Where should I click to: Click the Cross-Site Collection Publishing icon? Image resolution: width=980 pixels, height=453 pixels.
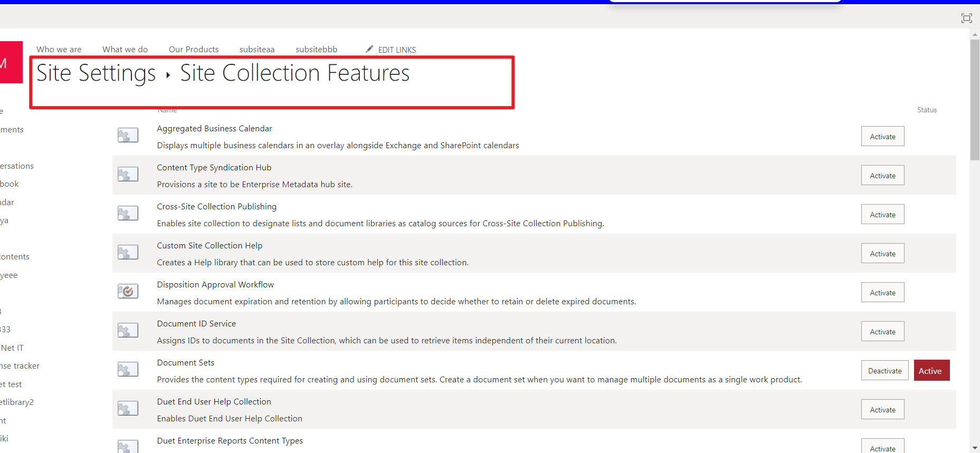click(127, 213)
